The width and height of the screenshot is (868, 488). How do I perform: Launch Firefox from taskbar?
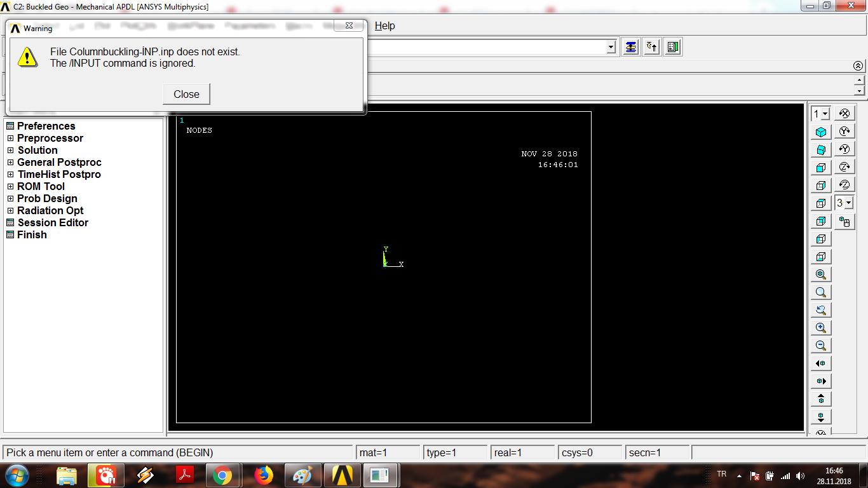pos(263,475)
